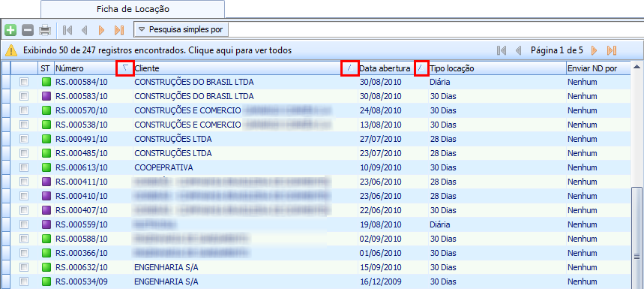Go to first record toolbar arrow
644x289 pixels.
click(x=67, y=30)
